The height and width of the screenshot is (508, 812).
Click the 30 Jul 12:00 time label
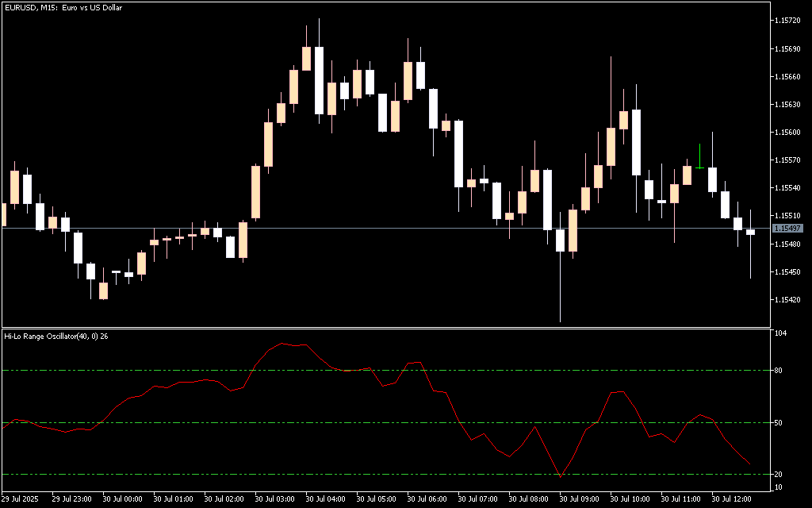coord(730,499)
